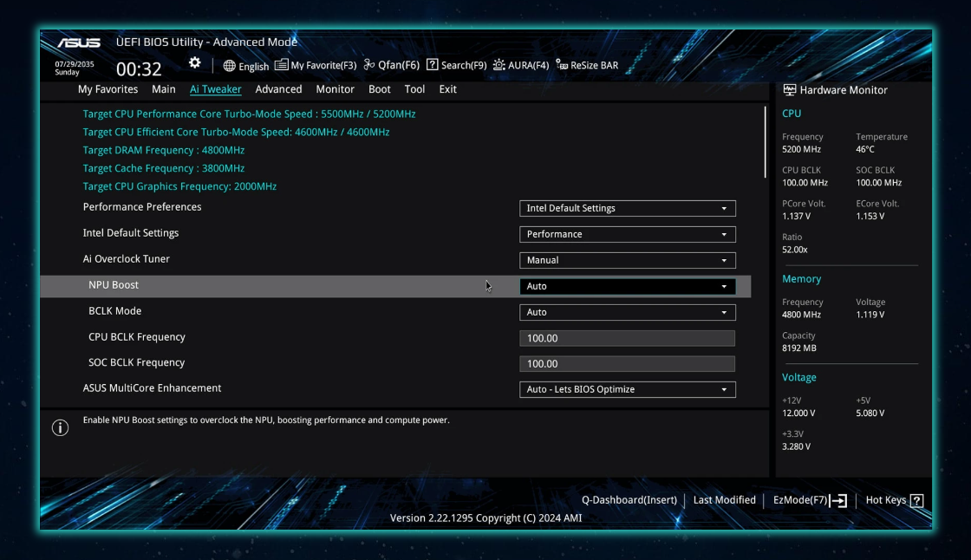Click Target CPU Performance Core Turbo-Mode Speed line
Screen dimensions: 971x560
click(x=249, y=114)
